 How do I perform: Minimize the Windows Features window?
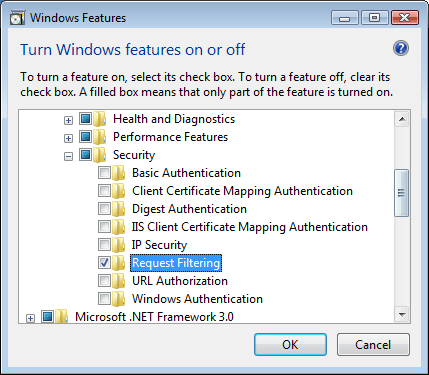point(345,18)
